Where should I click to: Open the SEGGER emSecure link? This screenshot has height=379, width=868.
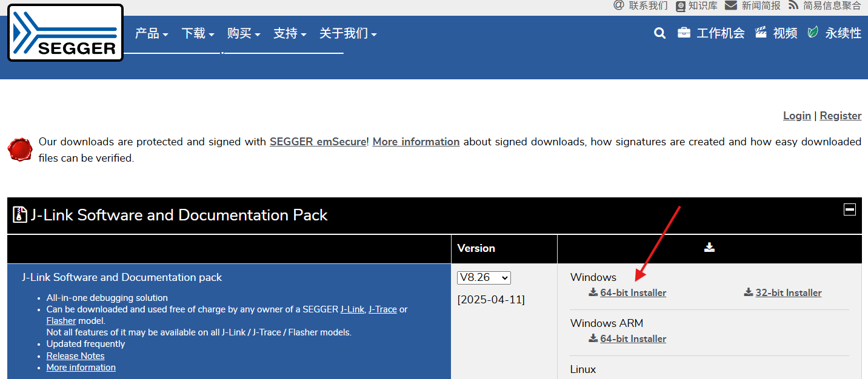pyautogui.click(x=318, y=142)
